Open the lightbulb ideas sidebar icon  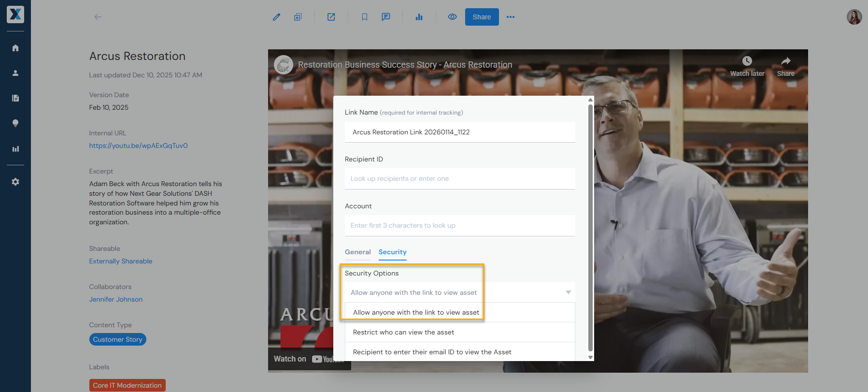tap(15, 123)
